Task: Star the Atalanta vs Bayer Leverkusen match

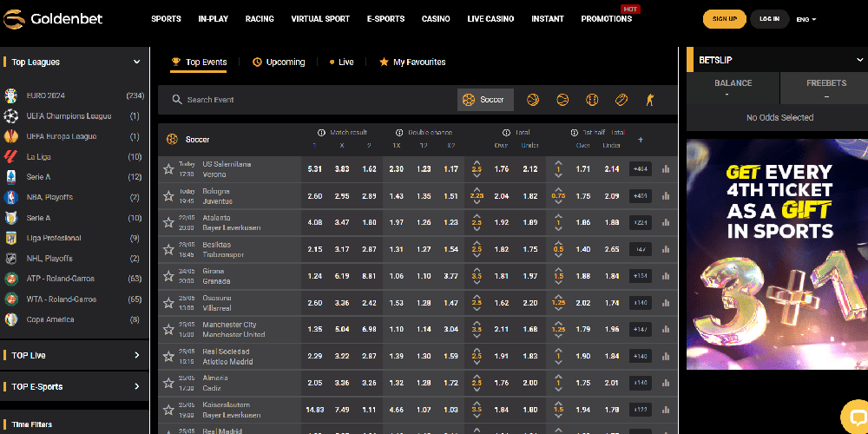Action: [x=168, y=222]
